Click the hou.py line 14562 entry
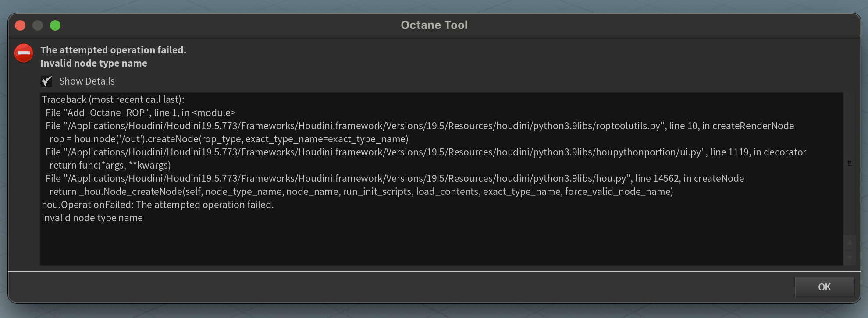868x318 pixels. point(395,179)
